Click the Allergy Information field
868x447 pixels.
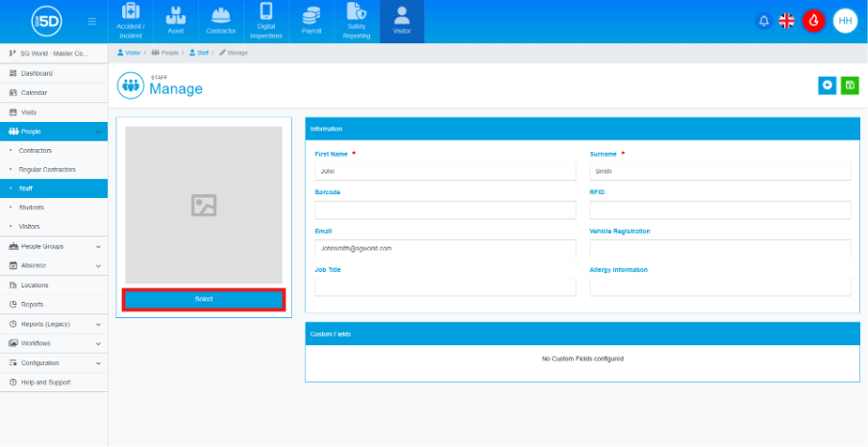pyautogui.click(x=720, y=287)
